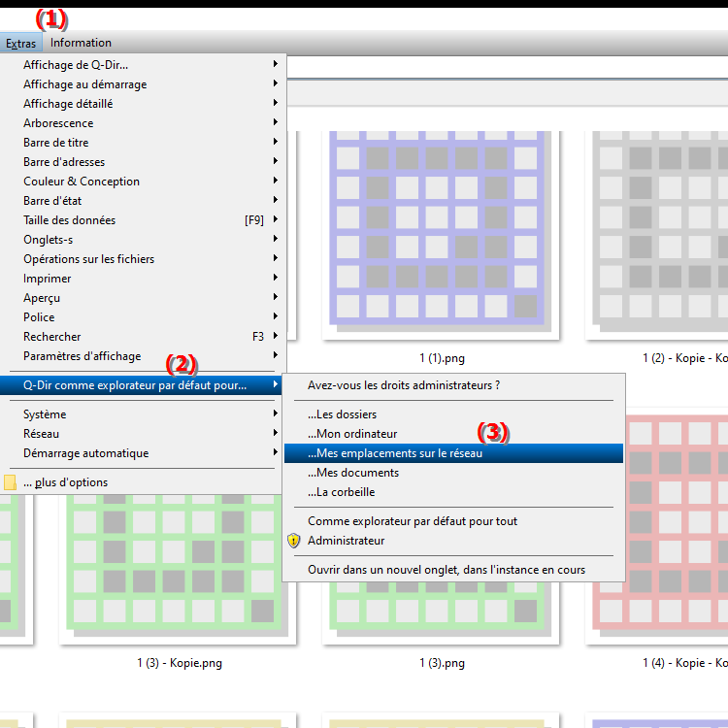Click file name 1 (3).png
Image resolution: width=728 pixels, height=728 pixels.
click(x=442, y=663)
